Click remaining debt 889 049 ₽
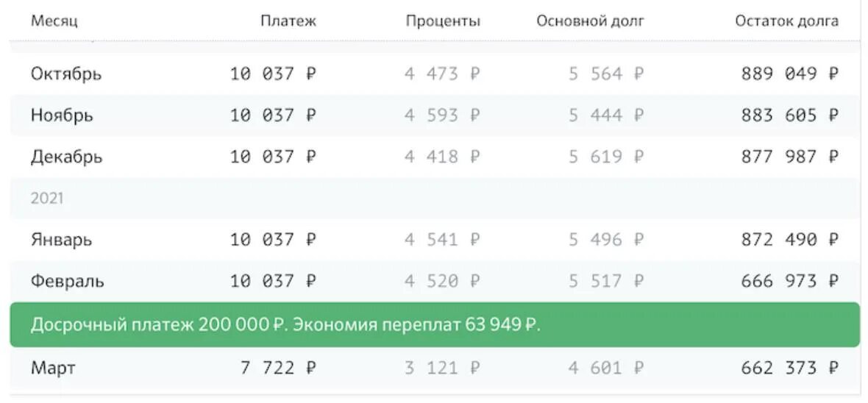The width and height of the screenshot is (868, 403). [x=789, y=74]
